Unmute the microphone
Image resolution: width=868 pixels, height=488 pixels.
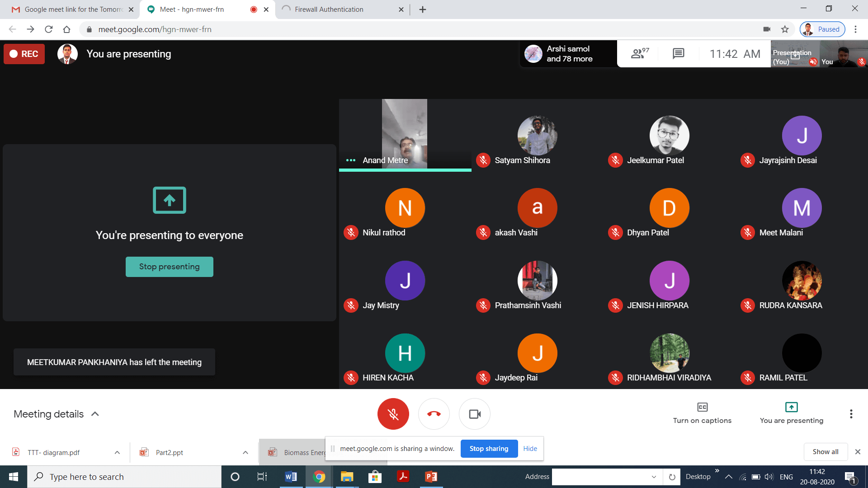(393, 414)
